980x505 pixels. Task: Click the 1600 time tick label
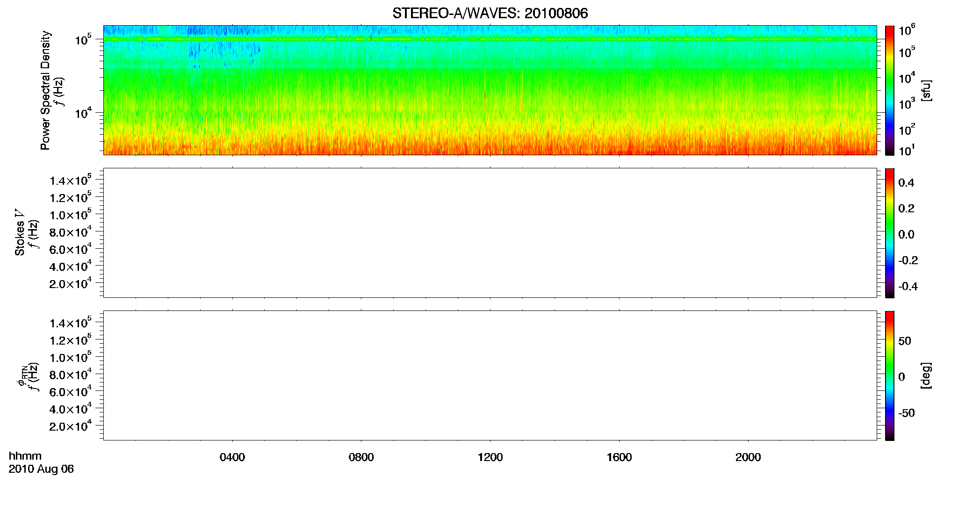click(x=619, y=457)
